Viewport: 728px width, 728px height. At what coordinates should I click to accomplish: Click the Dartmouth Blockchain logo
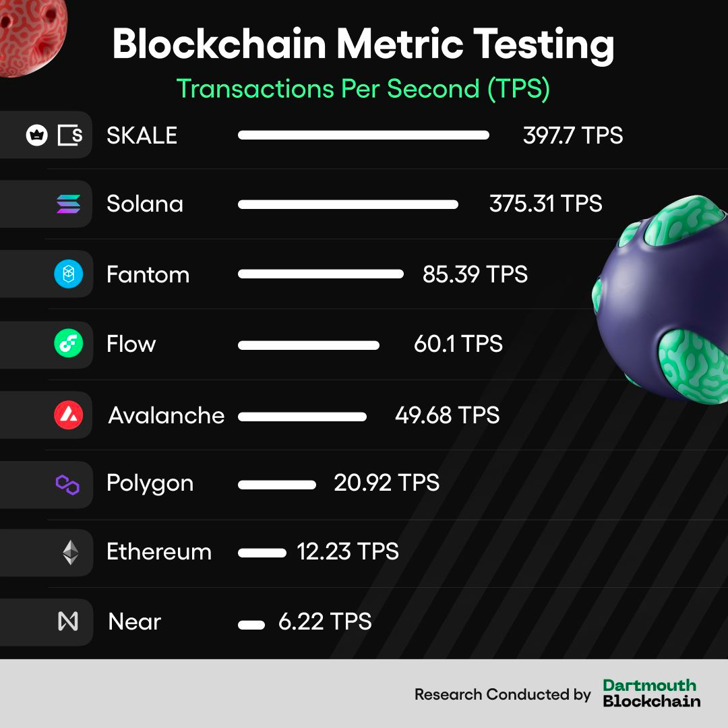tap(651, 693)
